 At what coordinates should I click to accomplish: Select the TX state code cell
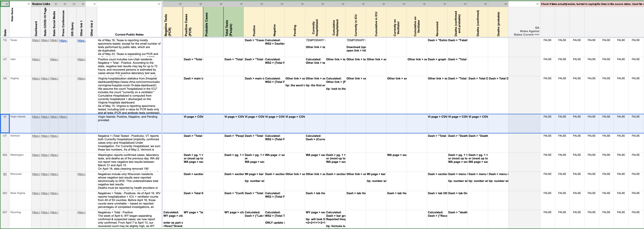pos(5,48)
